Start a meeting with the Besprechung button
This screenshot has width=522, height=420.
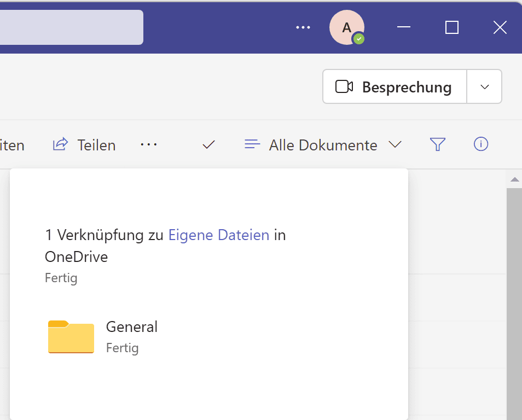tap(395, 87)
